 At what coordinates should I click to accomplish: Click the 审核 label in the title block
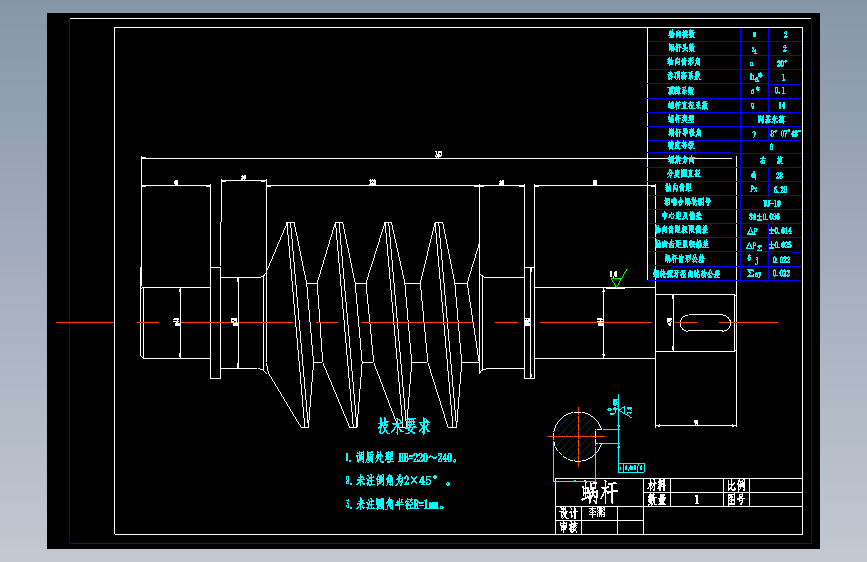568,527
